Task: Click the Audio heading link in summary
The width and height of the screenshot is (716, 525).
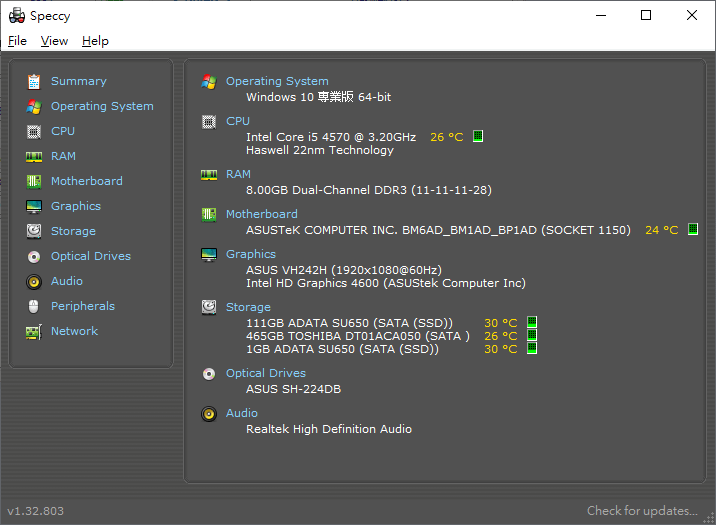Action: point(242,413)
